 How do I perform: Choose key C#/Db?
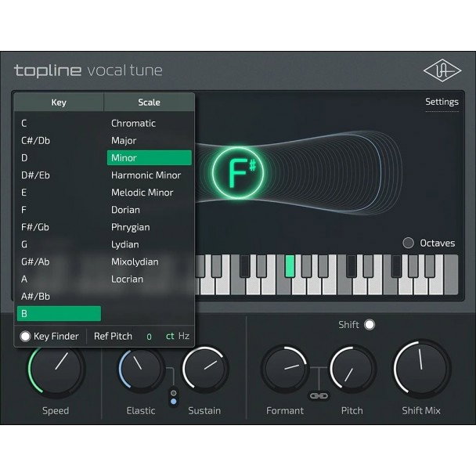tap(59, 141)
